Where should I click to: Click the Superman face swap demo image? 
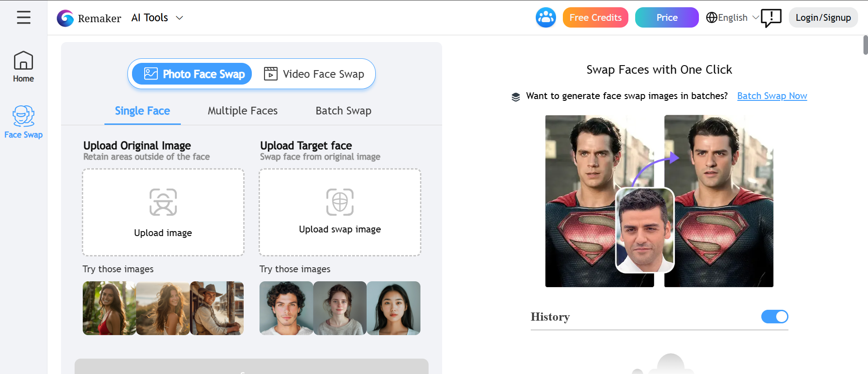pyautogui.click(x=659, y=201)
